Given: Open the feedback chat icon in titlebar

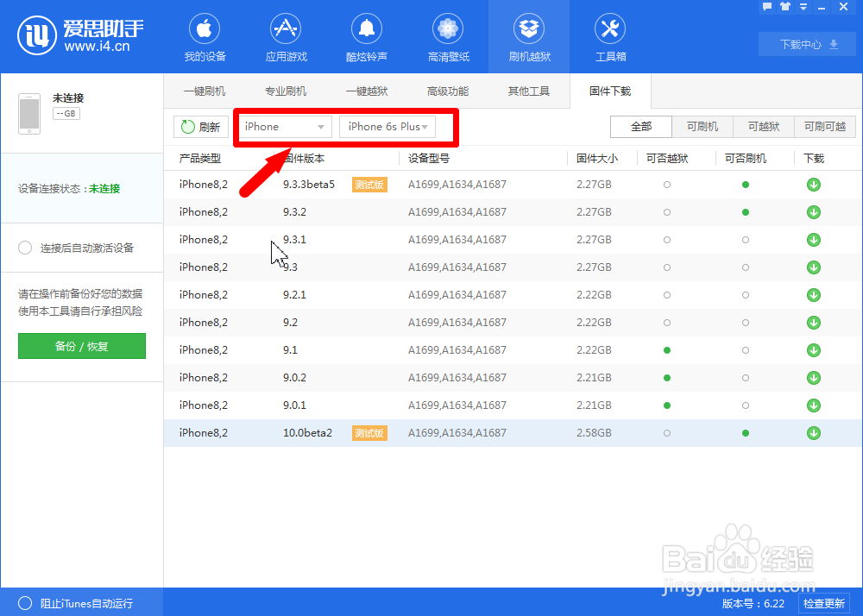Looking at the screenshot, I should 766,7.
